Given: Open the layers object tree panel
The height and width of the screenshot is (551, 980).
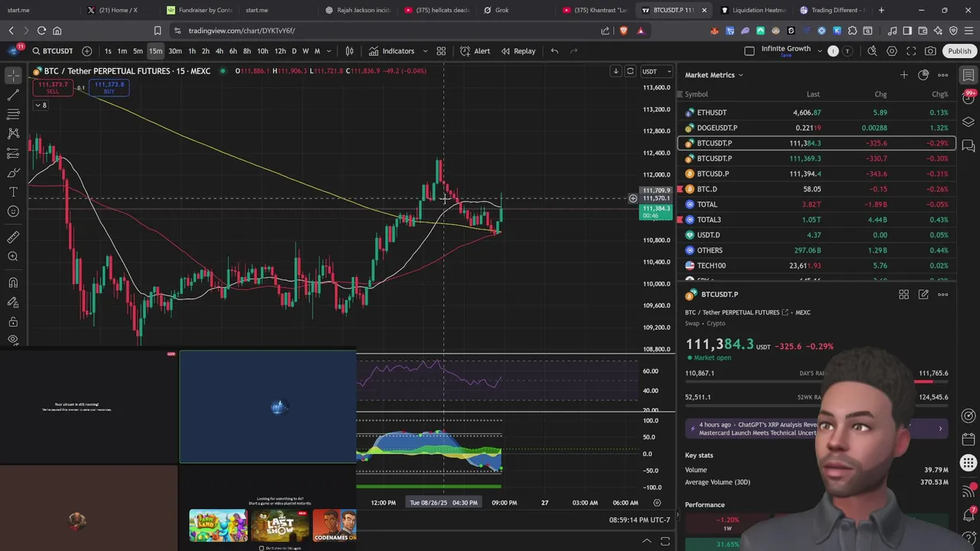Looking at the screenshot, I should tap(969, 122).
